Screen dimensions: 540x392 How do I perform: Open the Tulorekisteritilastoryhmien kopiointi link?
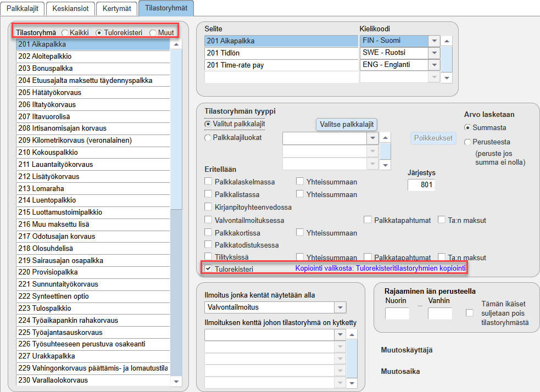pos(380,268)
